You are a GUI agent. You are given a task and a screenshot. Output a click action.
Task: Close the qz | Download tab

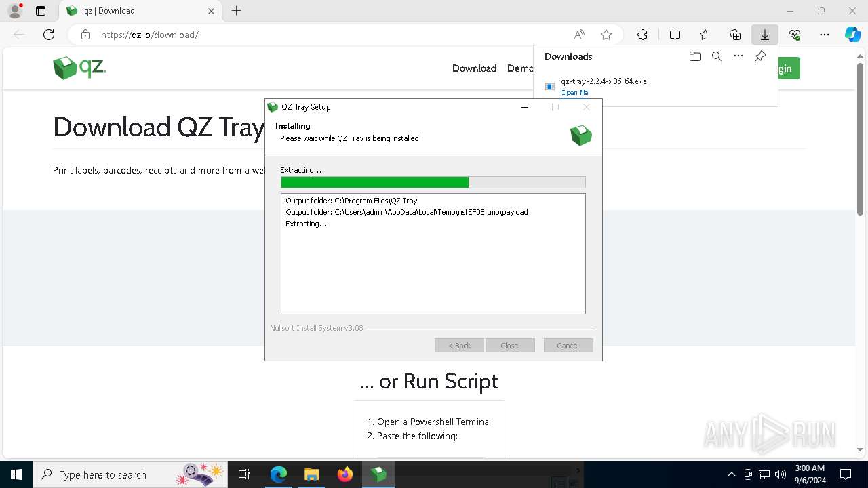coord(212,11)
